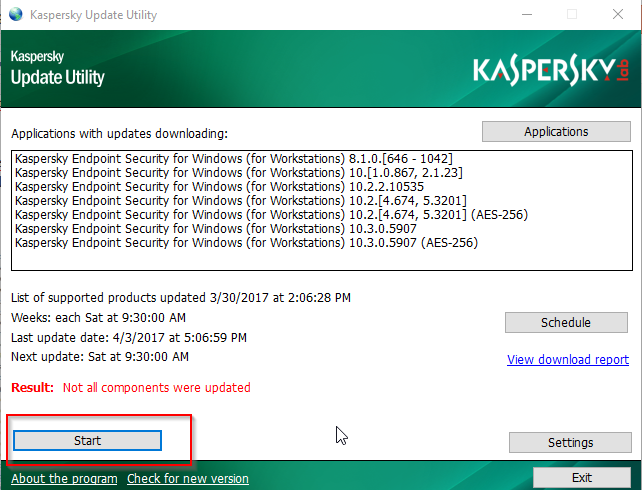Click the red 'Result:' label
Image resolution: width=642 pixels, height=490 pixels.
pos(32,387)
